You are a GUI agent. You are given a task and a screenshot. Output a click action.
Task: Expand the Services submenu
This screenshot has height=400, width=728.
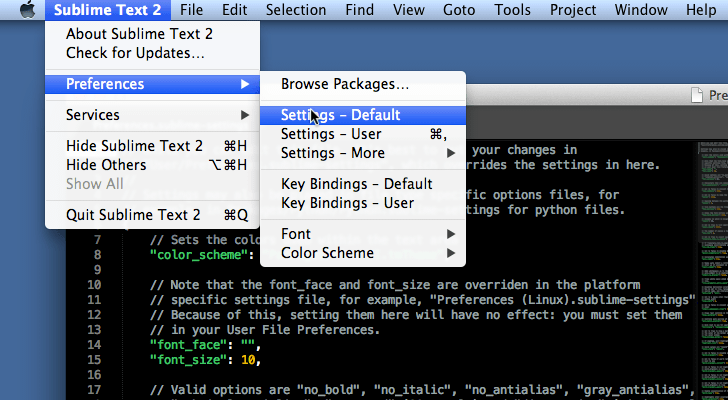pos(152,115)
